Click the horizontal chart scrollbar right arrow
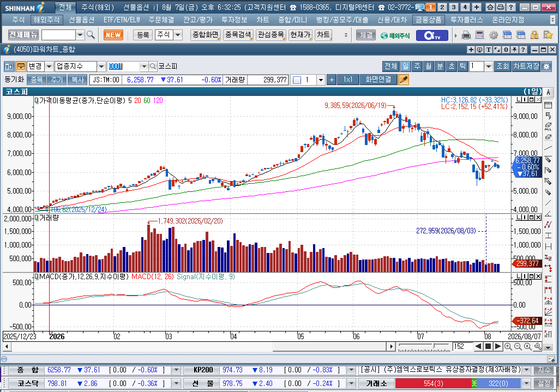Screen dimensions: 559x392 (391, 346)
